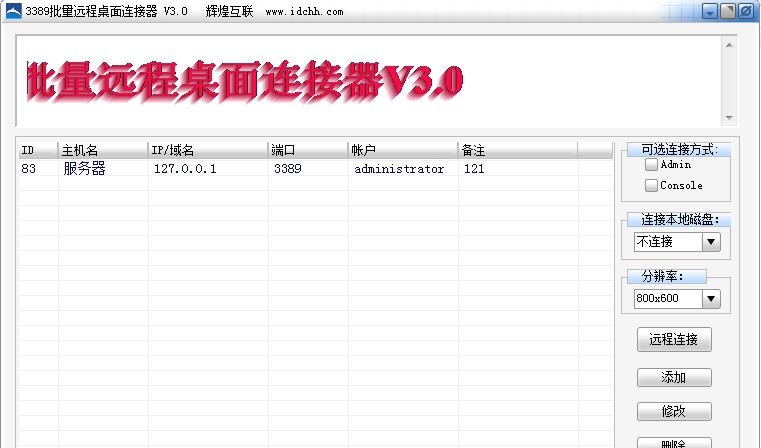Close the window using the title bar button

point(745,11)
